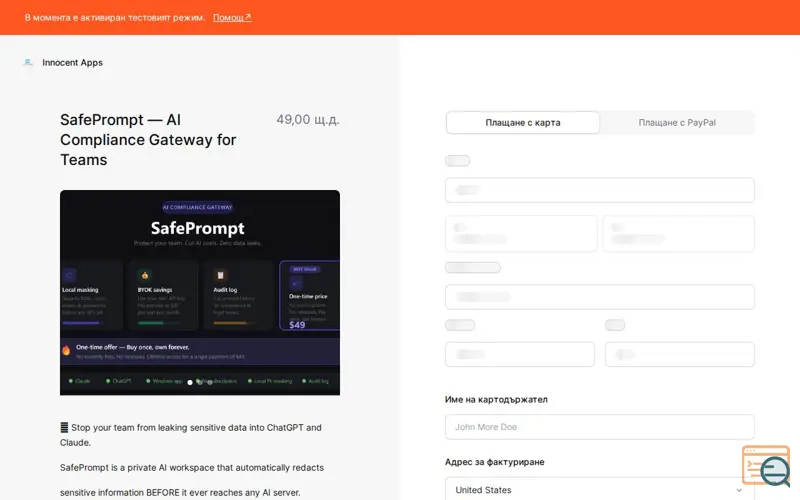Click the 49,00 щ.д. price text
This screenshot has width=800, height=500.
point(308,119)
